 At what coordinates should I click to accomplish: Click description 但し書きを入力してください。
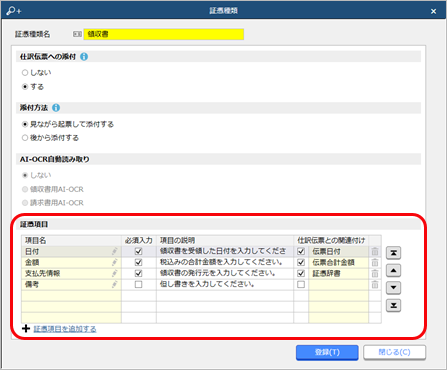coord(225,284)
